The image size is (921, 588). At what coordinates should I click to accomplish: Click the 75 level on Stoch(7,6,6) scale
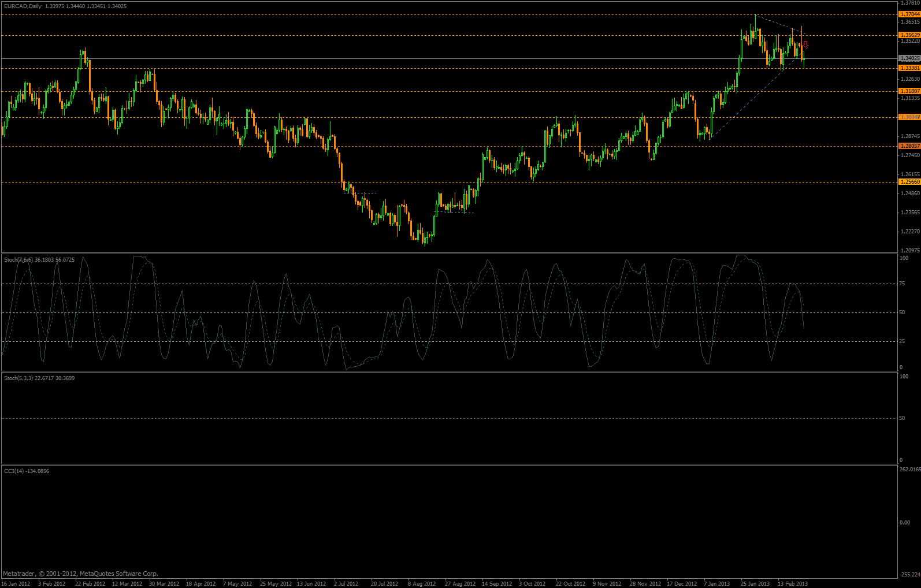point(903,284)
